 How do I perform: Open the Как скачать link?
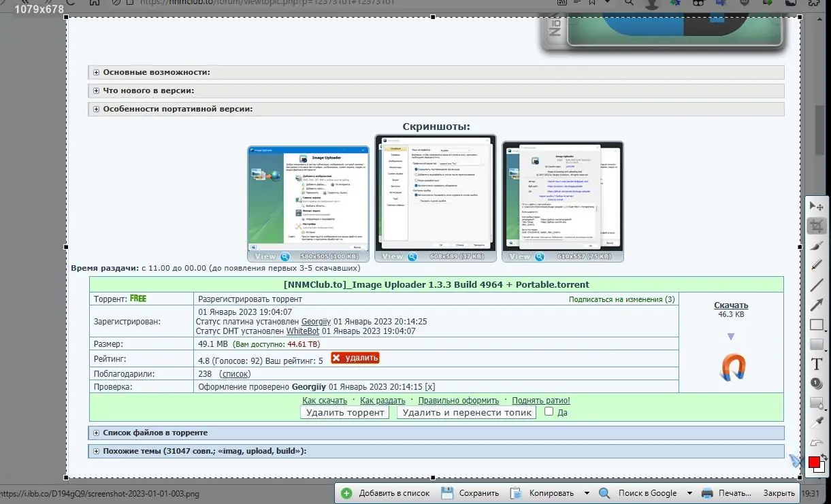(325, 401)
